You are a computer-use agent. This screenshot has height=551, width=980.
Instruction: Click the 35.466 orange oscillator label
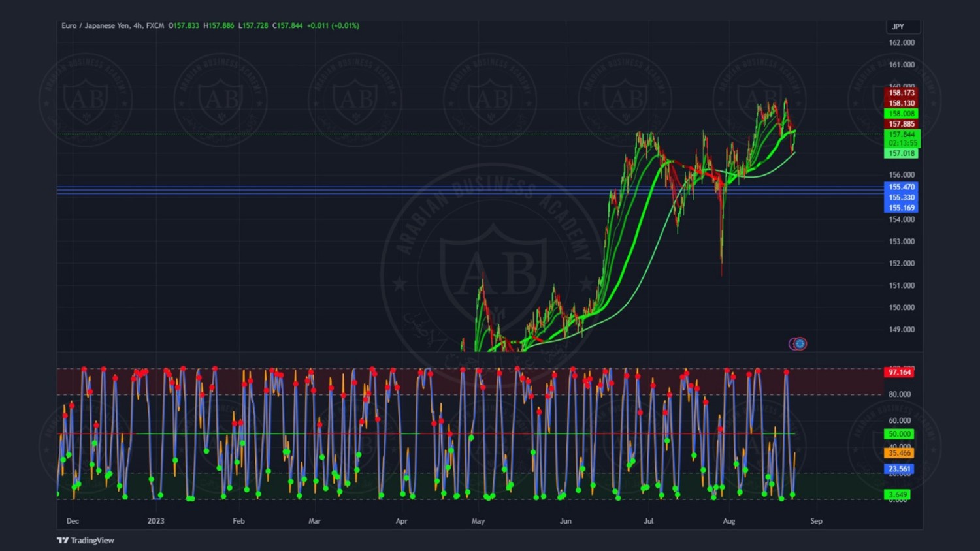point(899,452)
